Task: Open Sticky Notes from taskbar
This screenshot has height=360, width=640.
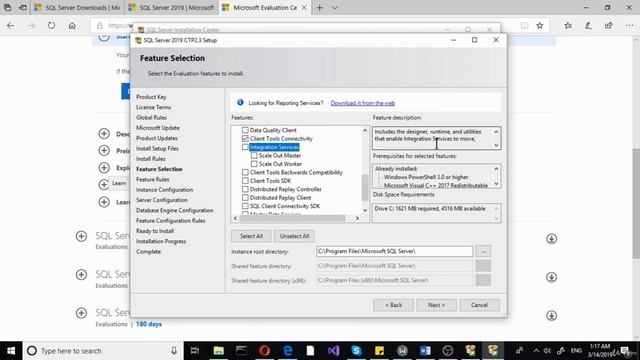Action: 379,351
